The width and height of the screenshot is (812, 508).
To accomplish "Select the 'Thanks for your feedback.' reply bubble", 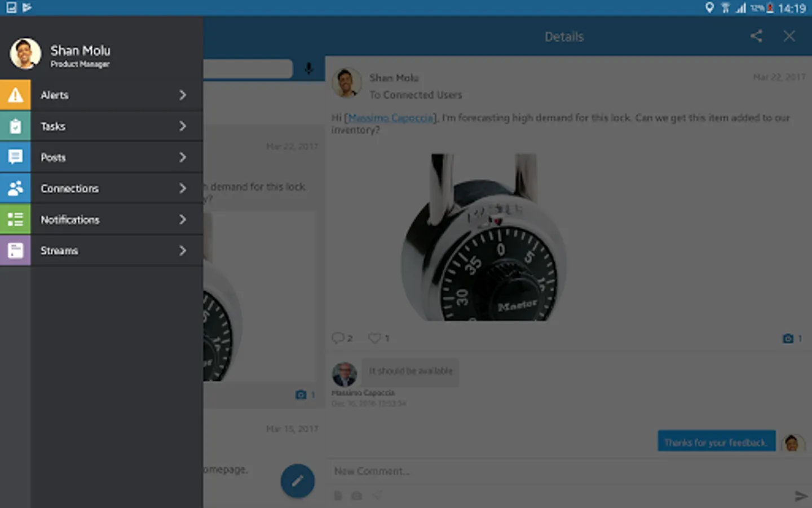I will (716, 442).
